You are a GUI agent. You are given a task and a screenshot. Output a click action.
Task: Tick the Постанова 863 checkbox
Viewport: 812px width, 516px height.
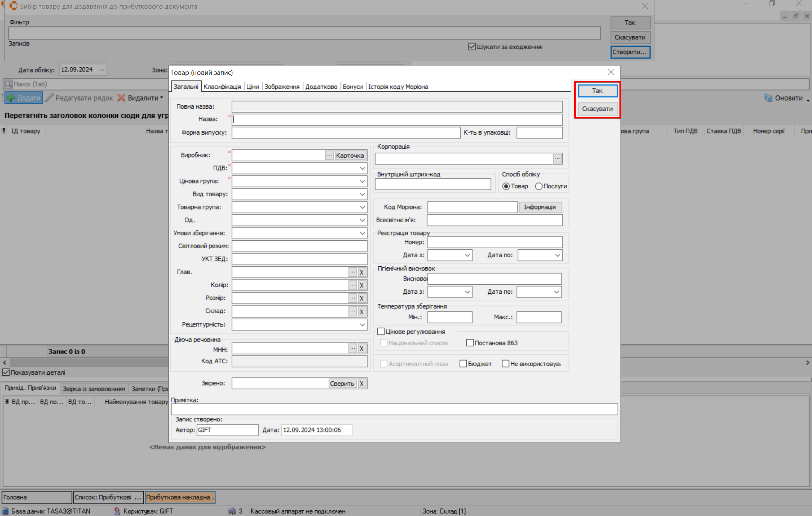pyautogui.click(x=470, y=343)
